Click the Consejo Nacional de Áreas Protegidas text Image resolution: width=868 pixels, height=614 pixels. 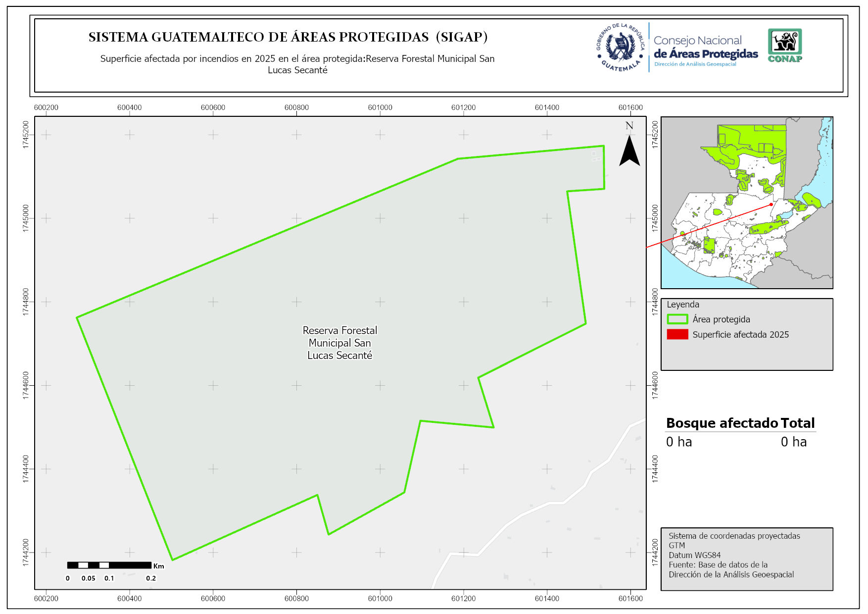coord(705,48)
